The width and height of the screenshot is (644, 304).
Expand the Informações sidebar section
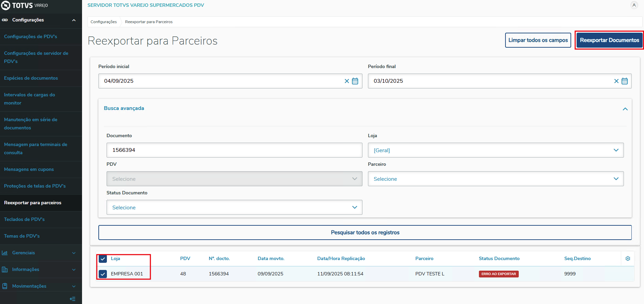pyautogui.click(x=74, y=270)
